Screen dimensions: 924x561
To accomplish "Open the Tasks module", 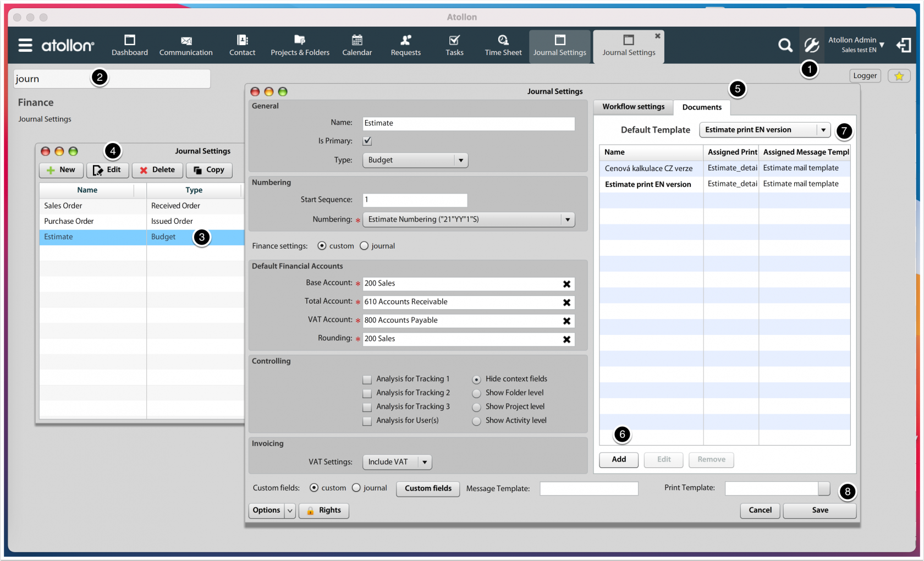I will [x=454, y=46].
